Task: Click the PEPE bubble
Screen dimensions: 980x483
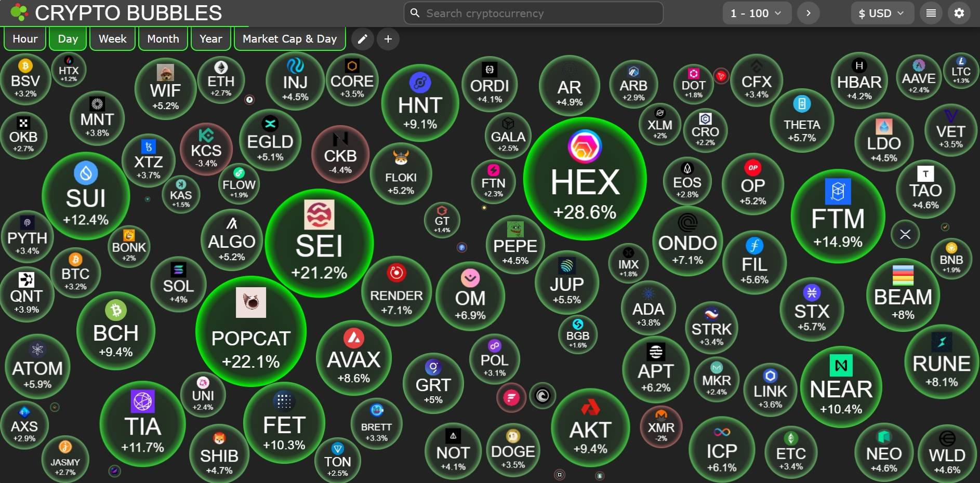Action: click(x=515, y=245)
